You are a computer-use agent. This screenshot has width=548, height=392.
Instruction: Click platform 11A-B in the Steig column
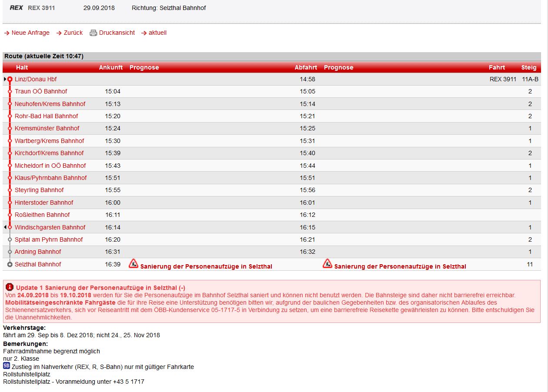click(530, 79)
